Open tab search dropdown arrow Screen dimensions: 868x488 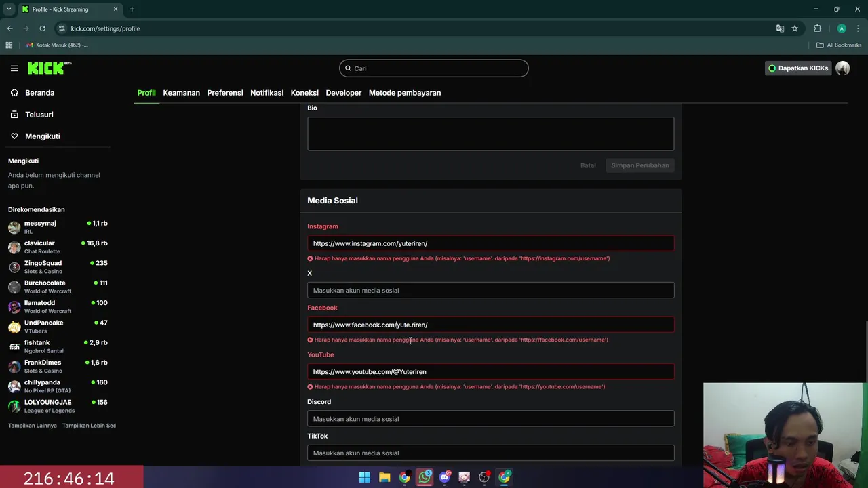[9, 9]
